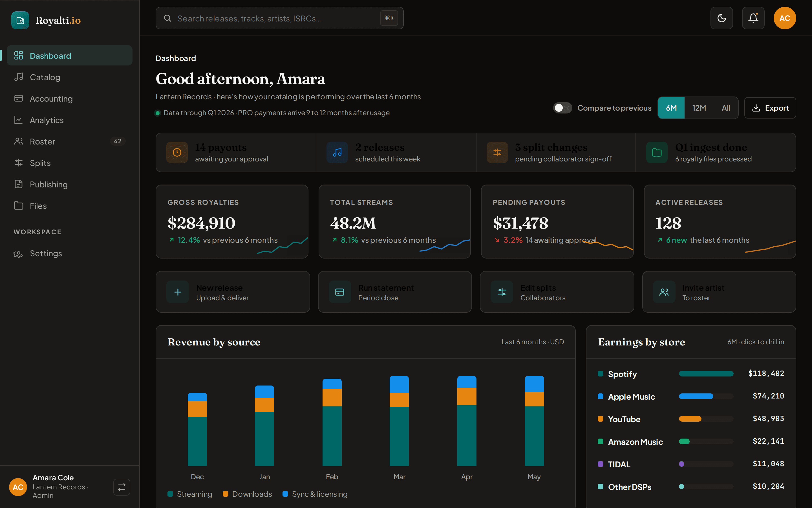
Task: Click the Q1 ingest done alert
Action: pyautogui.click(x=716, y=152)
